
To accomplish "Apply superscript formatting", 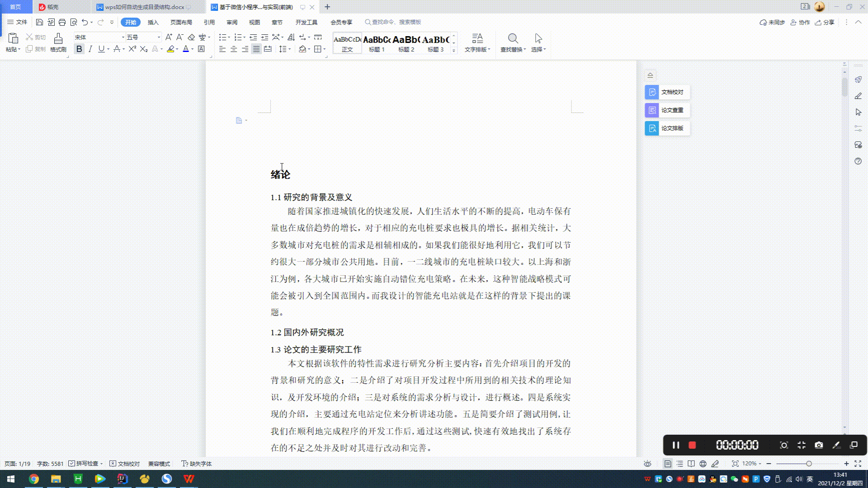I will [x=132, y=49].
